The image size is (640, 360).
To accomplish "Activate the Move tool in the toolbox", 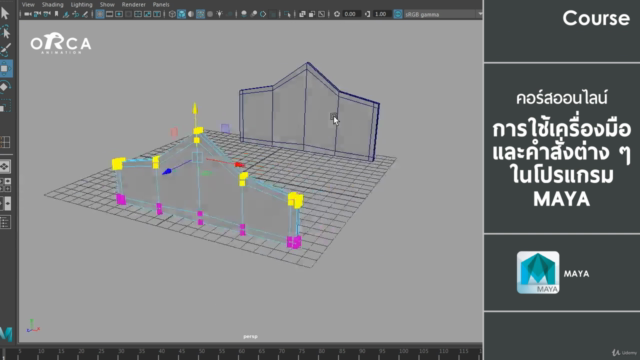I will pos(6,69).
